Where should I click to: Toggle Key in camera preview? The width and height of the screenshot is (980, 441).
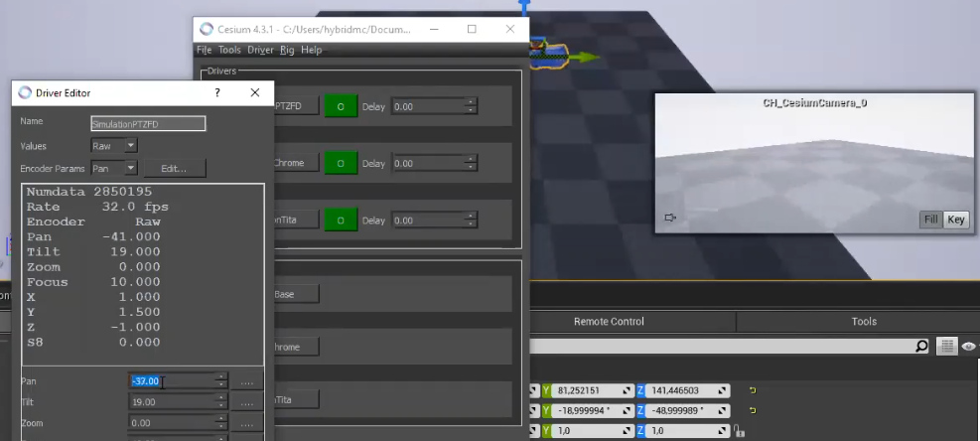click(955, 219)
